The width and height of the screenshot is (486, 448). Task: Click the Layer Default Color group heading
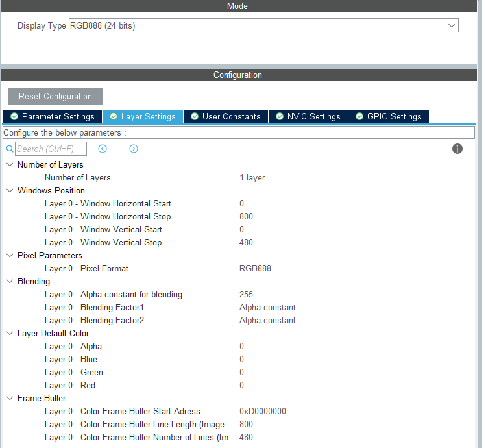point(53,333)
